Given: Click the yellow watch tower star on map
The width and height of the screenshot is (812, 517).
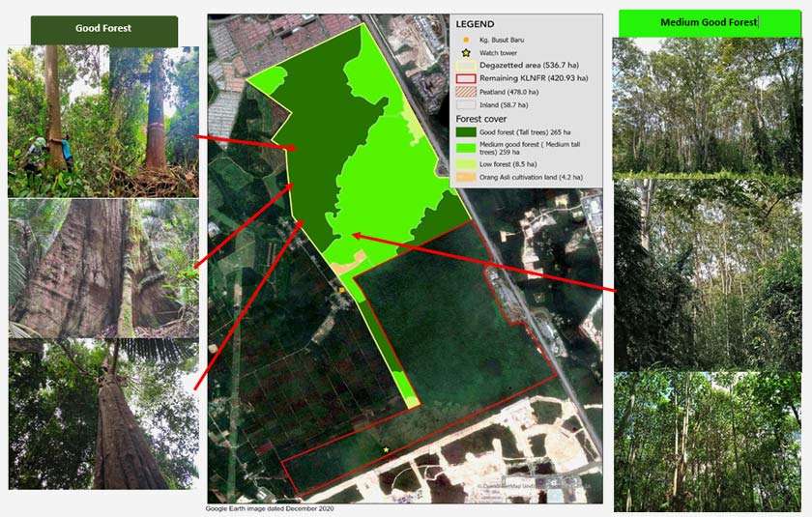Looking at the screenshot, I should [x=387, y=449].
